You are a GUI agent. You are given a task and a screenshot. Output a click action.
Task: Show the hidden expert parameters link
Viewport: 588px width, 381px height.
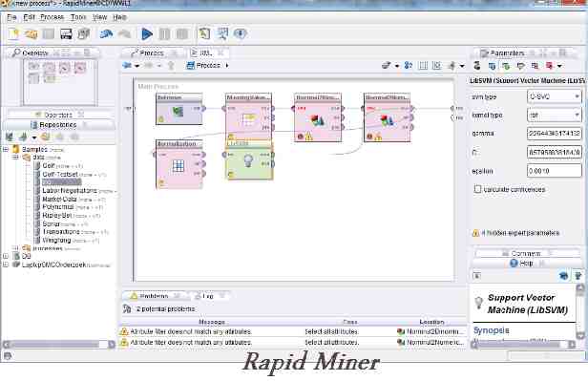pos(519,233)
